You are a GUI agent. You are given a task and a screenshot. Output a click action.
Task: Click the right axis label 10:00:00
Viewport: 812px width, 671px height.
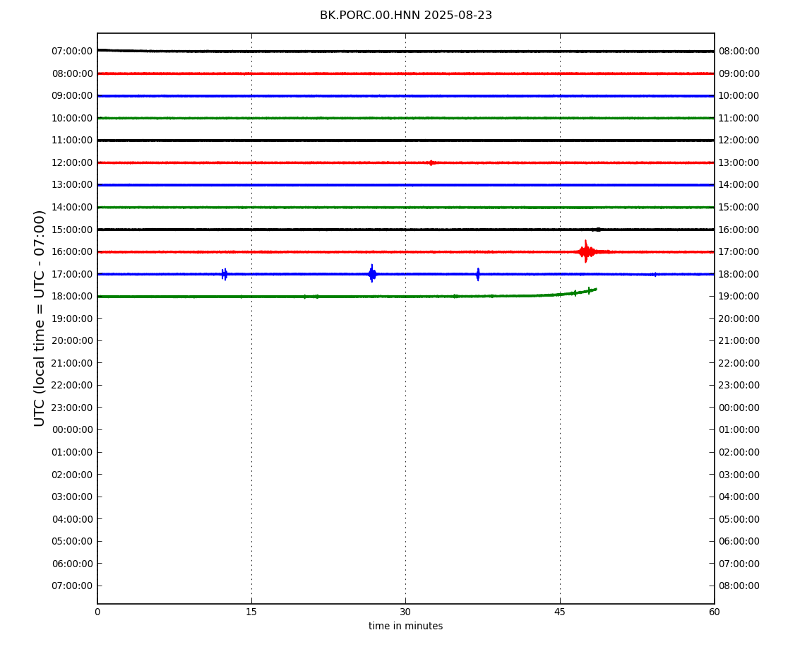[739, 96]
